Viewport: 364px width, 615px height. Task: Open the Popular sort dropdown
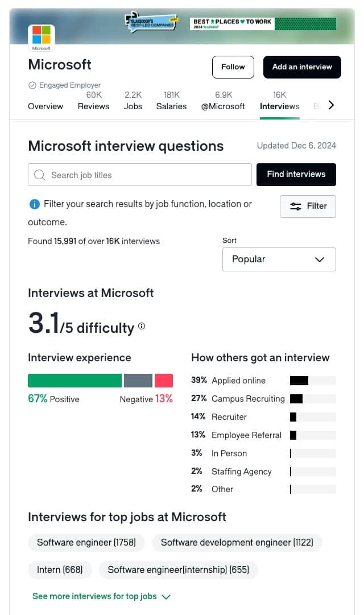coord(279,259)
